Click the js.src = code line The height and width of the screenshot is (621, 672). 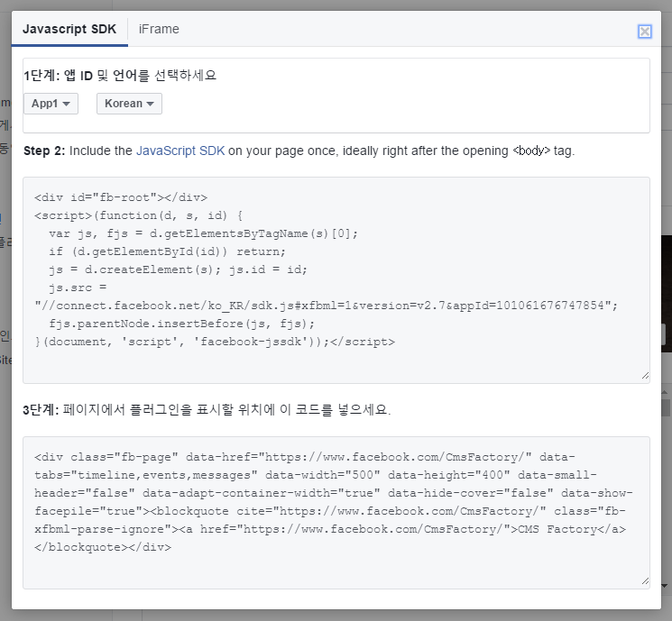pos(78,288)
